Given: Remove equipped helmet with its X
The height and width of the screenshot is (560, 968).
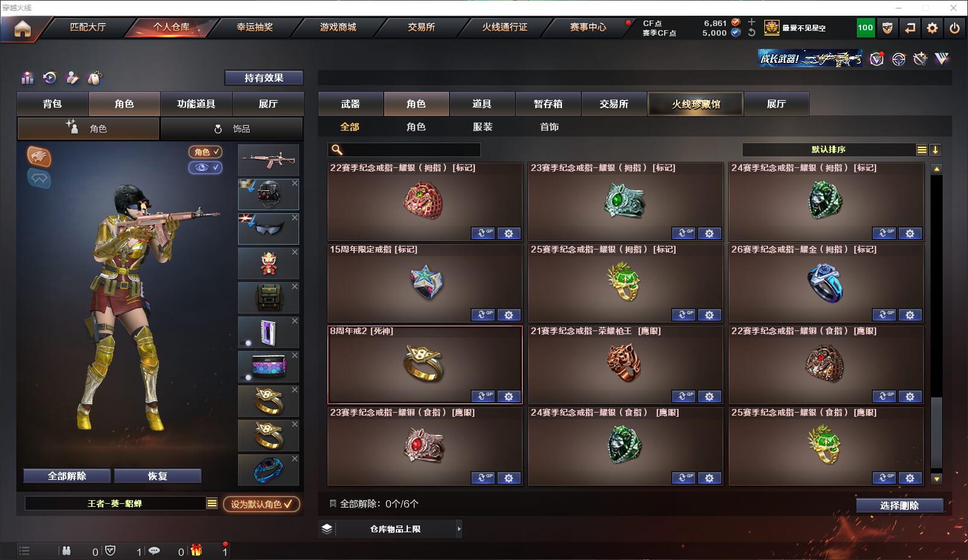Looking at the screenshot, I should [295, 183].
